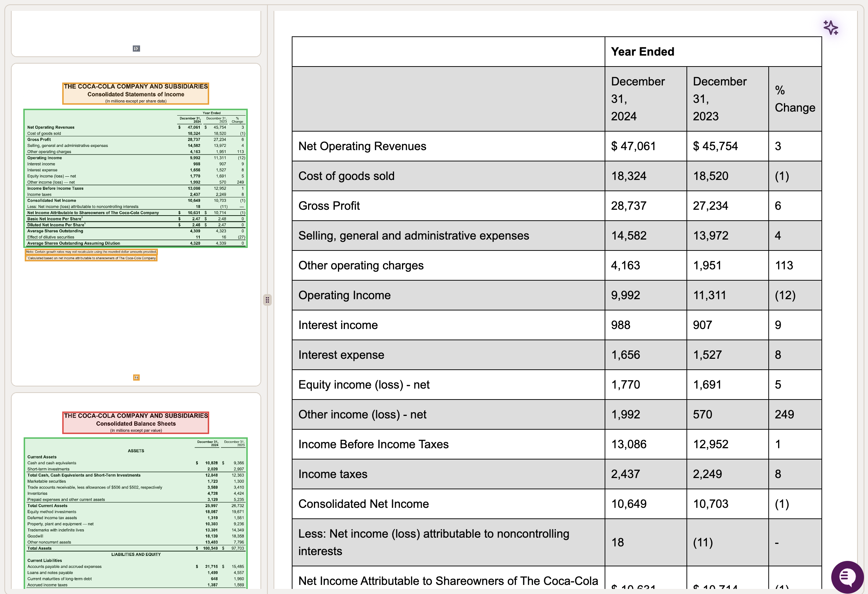868x594 pixels.
Task: Click the '12,952' cell
Action: coord(727,445)
